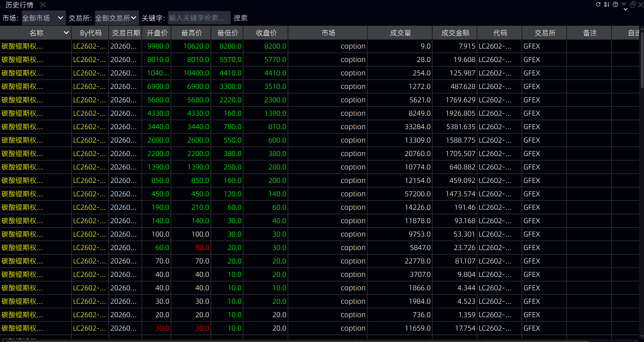Image resolution: width=644 pixels, height=342 pixels.
Task: Click the column selection sort icon
Action: 607,4
